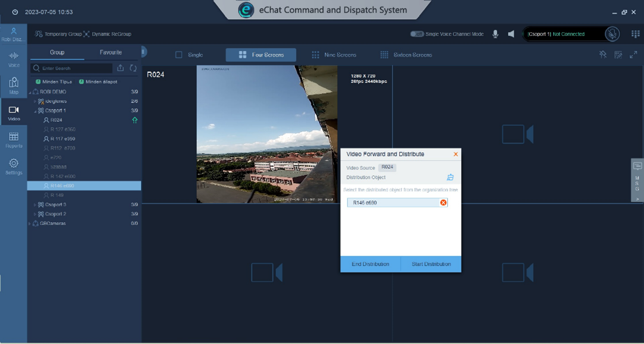
Task: Toggle the Minden Tipus filter
Action: (38, 82)
